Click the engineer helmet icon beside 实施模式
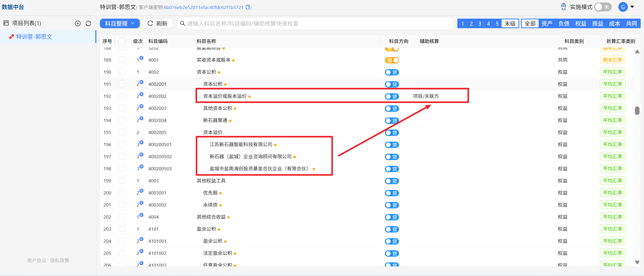644x276 pixels. (563, 7)
